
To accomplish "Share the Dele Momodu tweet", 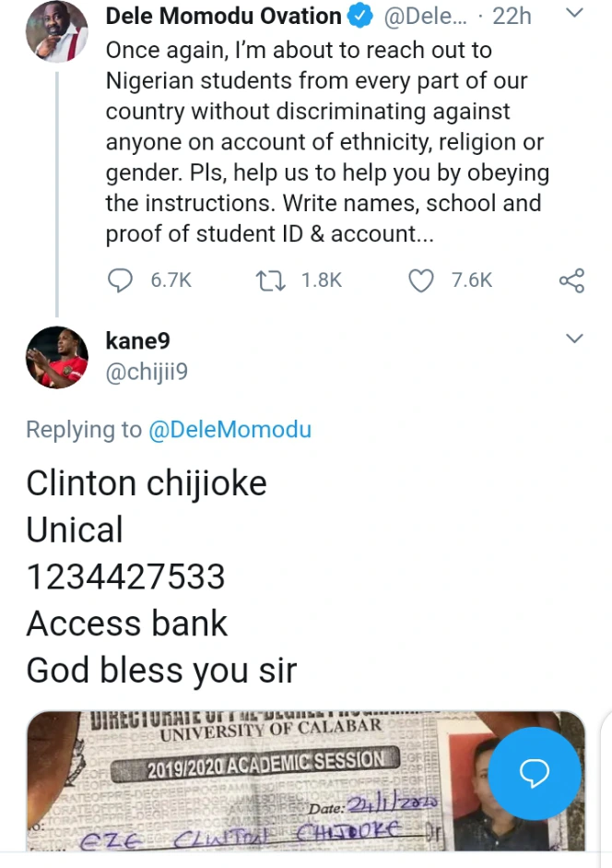I will coord(571,280).
